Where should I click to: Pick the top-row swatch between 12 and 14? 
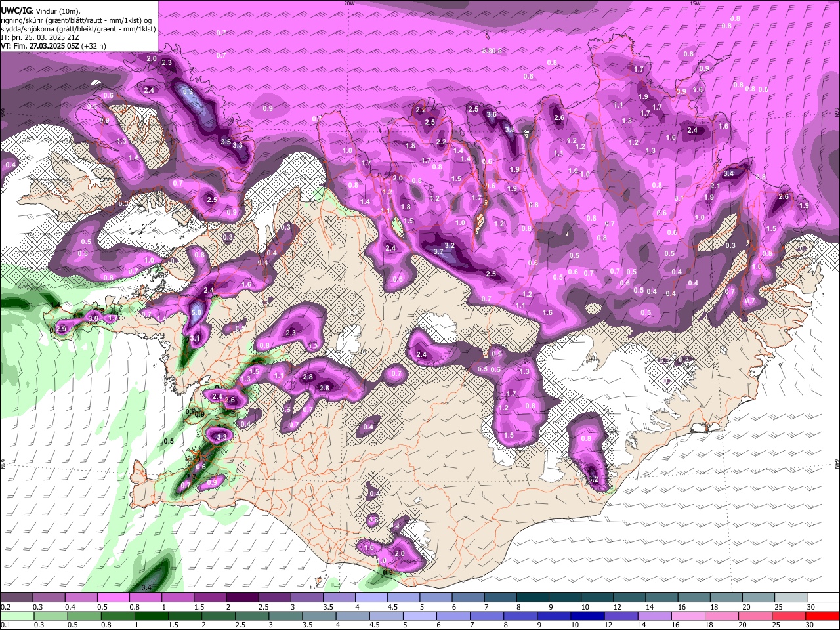coord(630,598)
